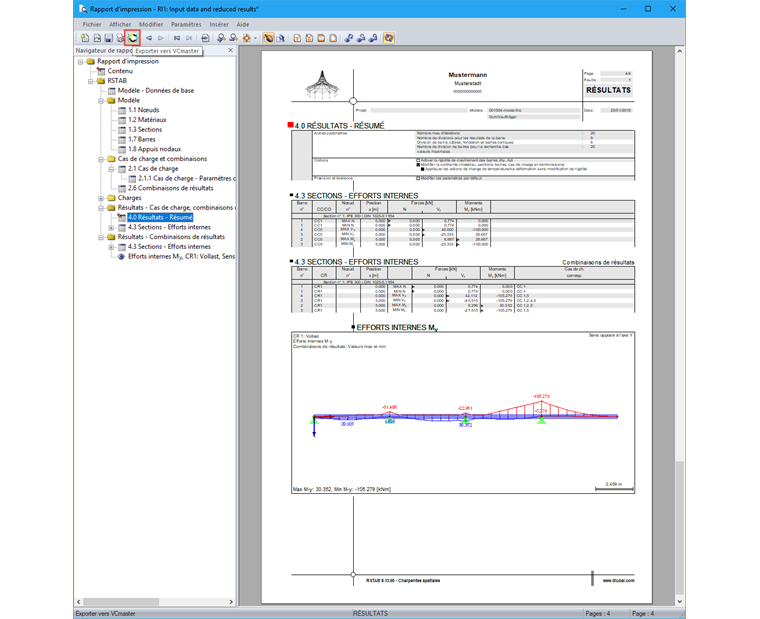
Task: Click Exporter vers VCmaster toolbar icon
Action: 132,38
